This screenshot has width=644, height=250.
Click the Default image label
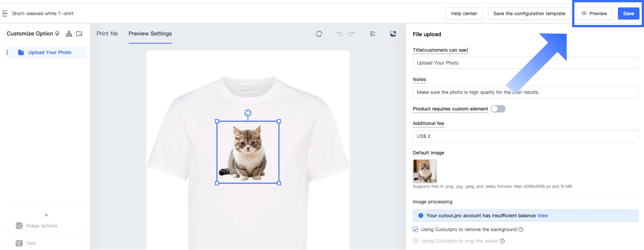pos(428,153)
